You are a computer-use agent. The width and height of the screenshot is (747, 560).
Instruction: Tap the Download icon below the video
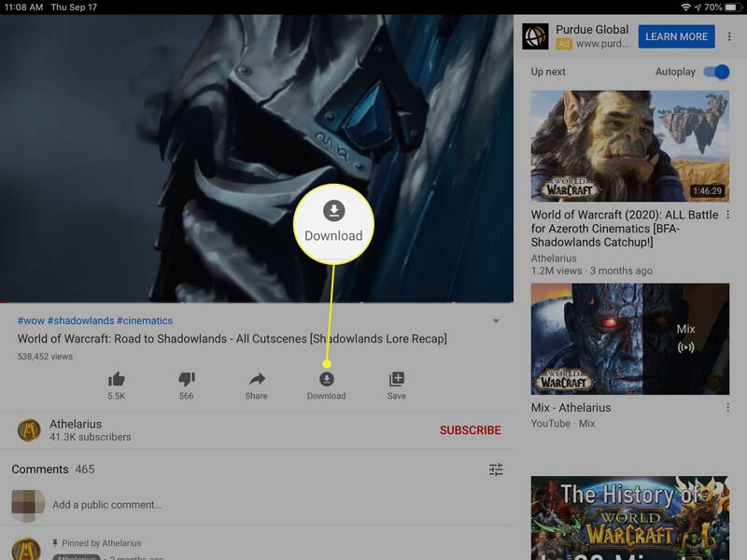326,379
